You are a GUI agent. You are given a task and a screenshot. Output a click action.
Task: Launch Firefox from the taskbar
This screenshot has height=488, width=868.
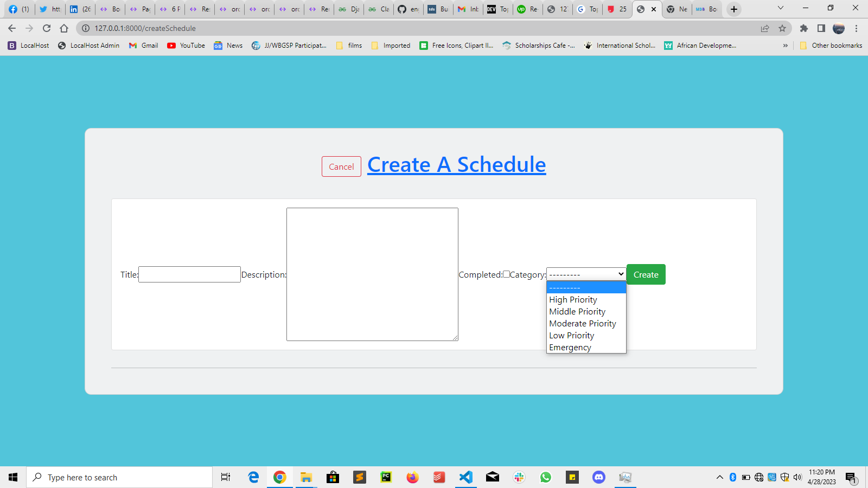(412, 477)
